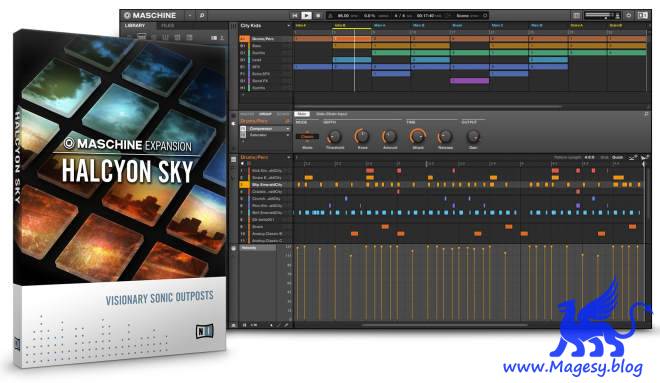Viewport: 660px width, 383px height.
Task: Click the Pattern Length value
Action: 590,157
